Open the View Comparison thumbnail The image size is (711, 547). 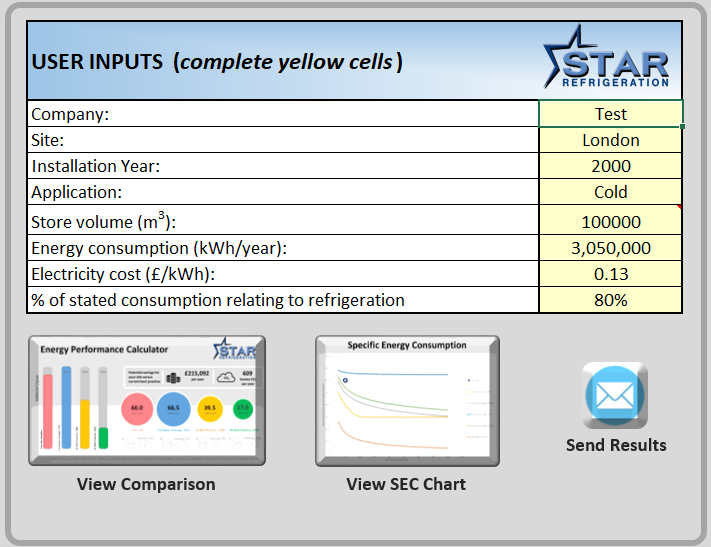click(147, 400)
